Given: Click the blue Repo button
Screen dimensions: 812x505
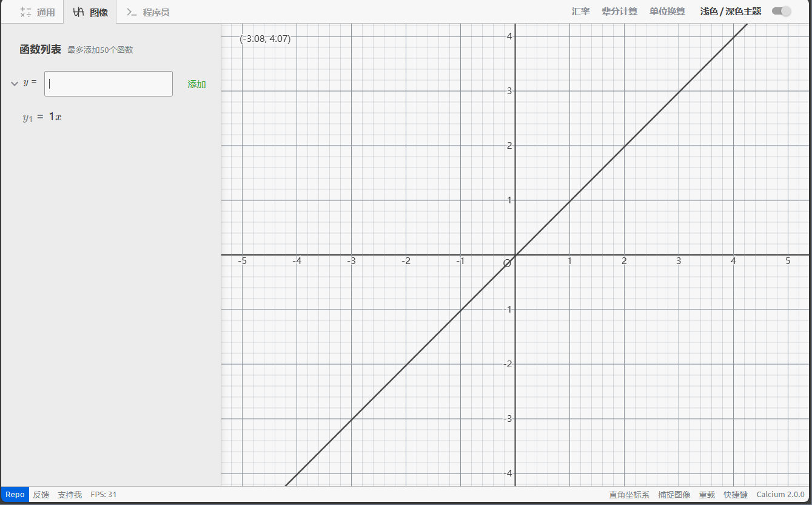Looking at the screenshot, I should [15, 495].
